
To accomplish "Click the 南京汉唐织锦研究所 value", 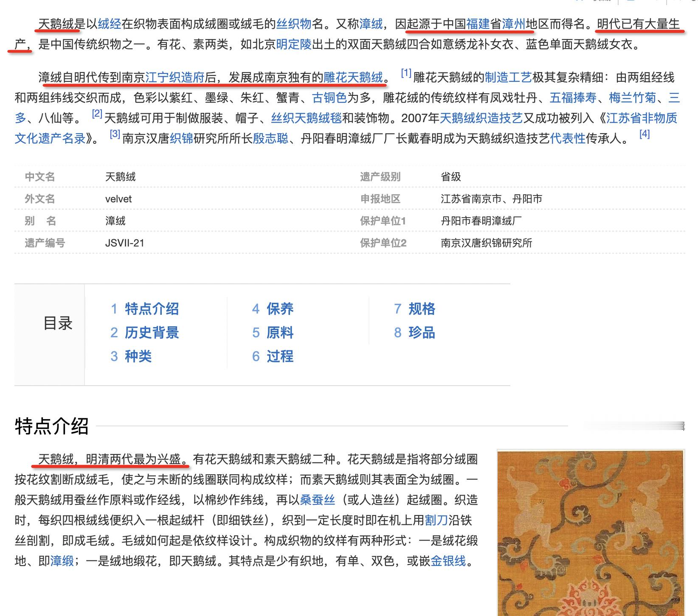I will click(487, 243).
